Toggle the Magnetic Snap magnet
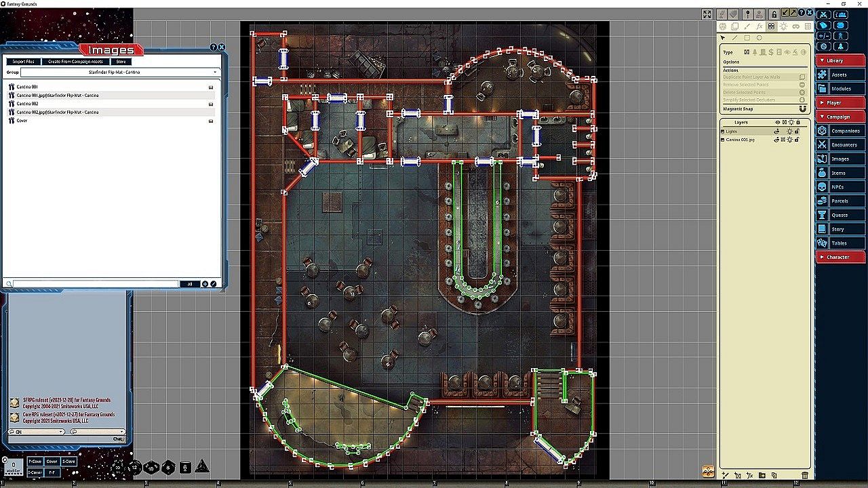This screenshot has width=868, height=488. pos(803,108)
